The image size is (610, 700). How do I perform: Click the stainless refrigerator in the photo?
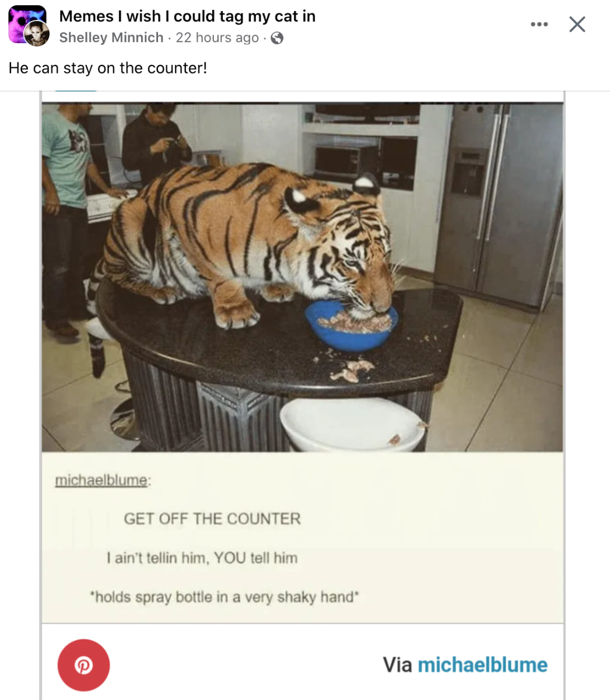click(x=500, y=204)
